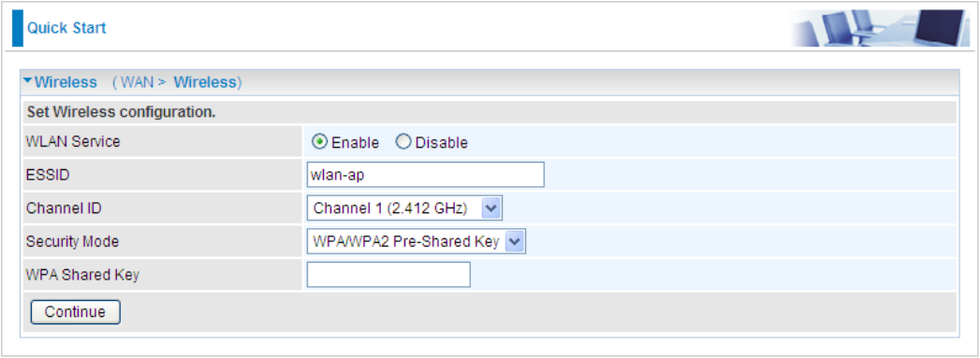Select the Enable radio for WLAN Service

tap(320, 142)
